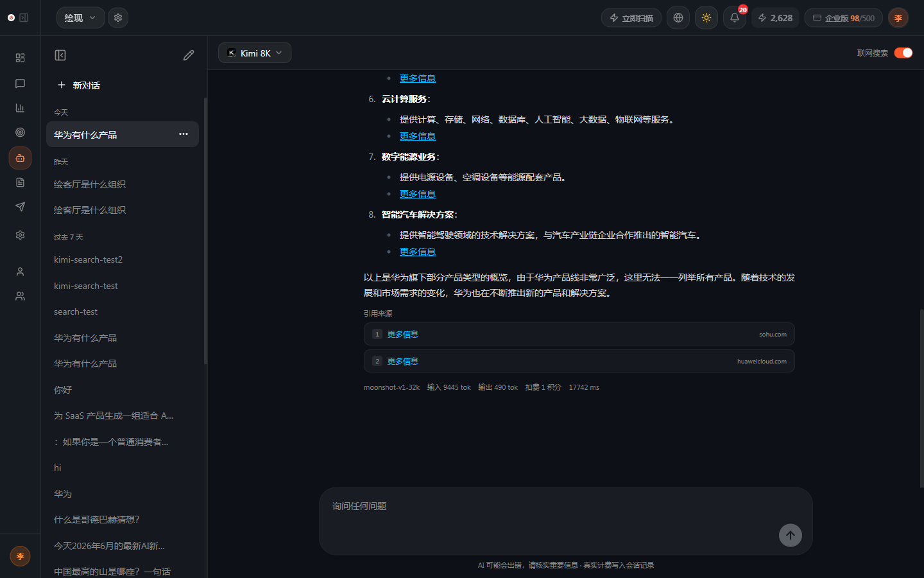Open citation 2 from huaweicloud.com
924x578 pixels.
tap(579, 361)
